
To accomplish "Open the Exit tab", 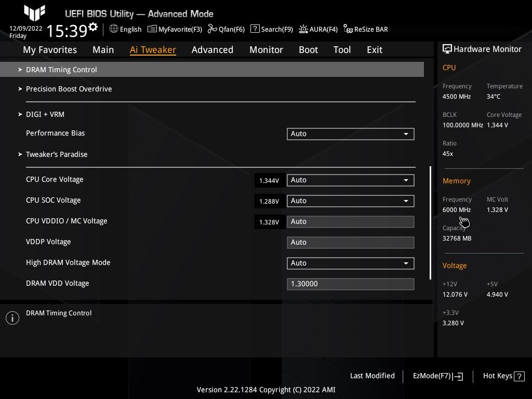I will [375, 50].
